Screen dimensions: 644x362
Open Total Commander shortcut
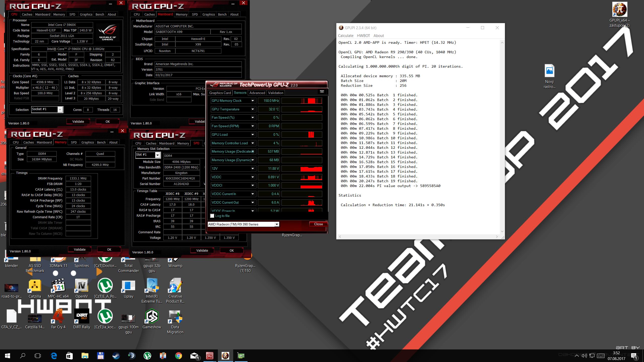point(128,265)
